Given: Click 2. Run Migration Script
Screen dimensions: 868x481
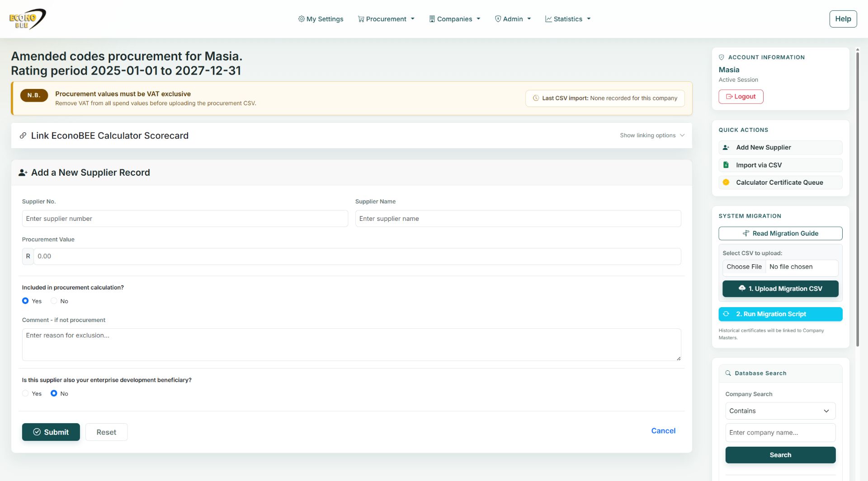Looking at the screenshot, I should 780,314.
